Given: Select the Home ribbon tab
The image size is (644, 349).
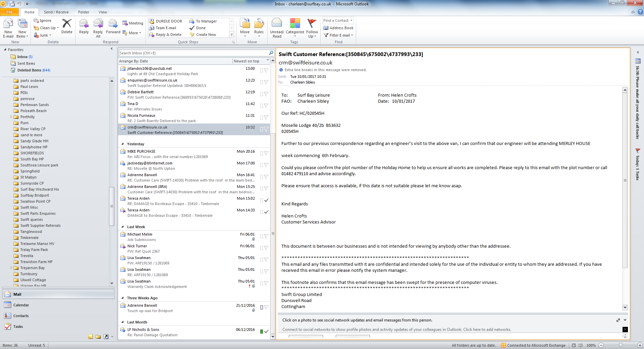Looking at the screenshot, I should click(30, 12).
